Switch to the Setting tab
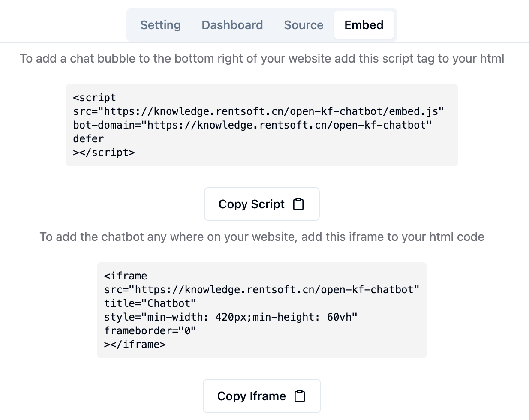Image resolution: width=529 pixels, height=420 pixels. [x=161, y=25]
